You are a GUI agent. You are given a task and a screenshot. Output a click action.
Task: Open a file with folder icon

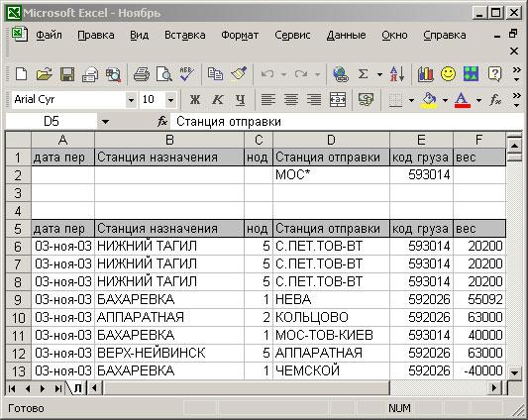tap(45, 74)
